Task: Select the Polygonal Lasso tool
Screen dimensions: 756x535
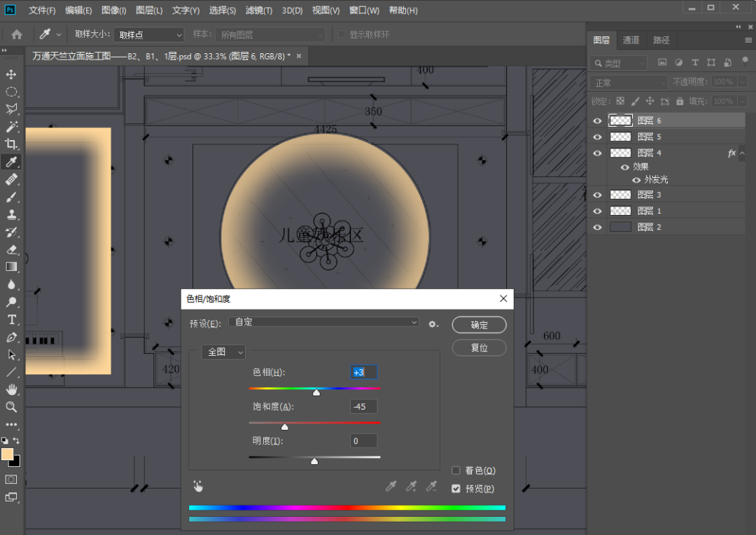Action: coord(11,109)
